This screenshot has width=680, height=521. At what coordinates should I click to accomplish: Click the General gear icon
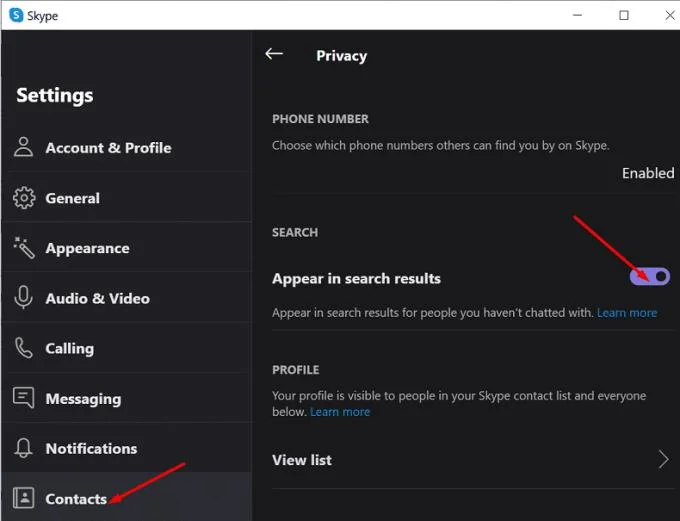coord(23,198)
